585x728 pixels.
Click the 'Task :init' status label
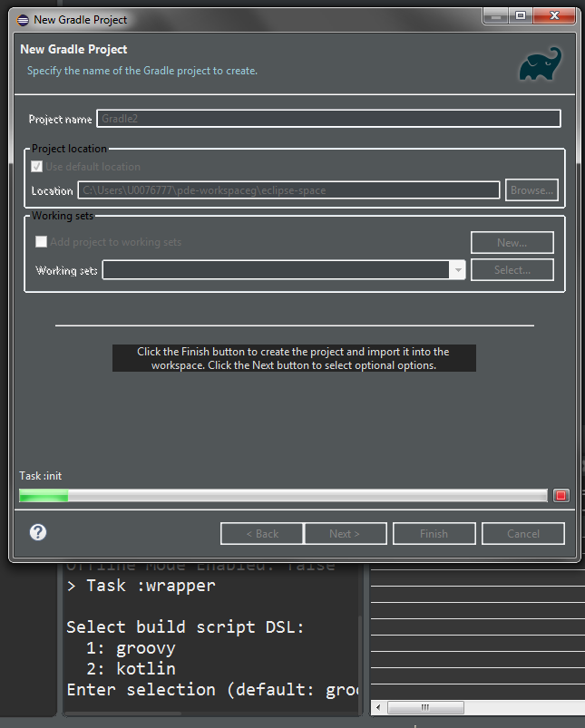(41, 476)
